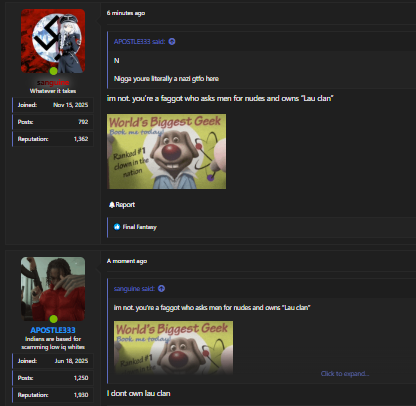Viewport: 416px width, 406px height.
Task: Open APOSTLE333's avatar picture
Action: (53, 289)
